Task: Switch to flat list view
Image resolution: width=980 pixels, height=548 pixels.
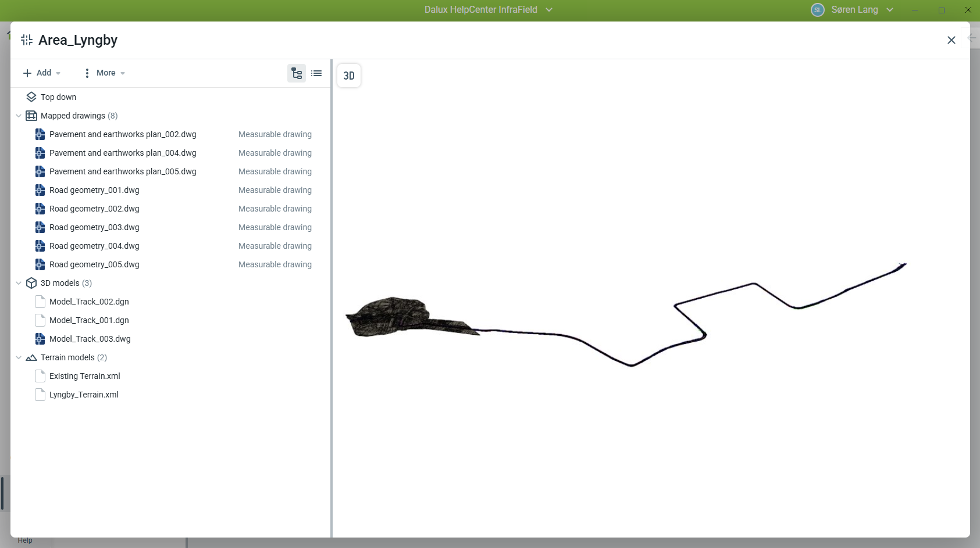Action: coord(316,73)
